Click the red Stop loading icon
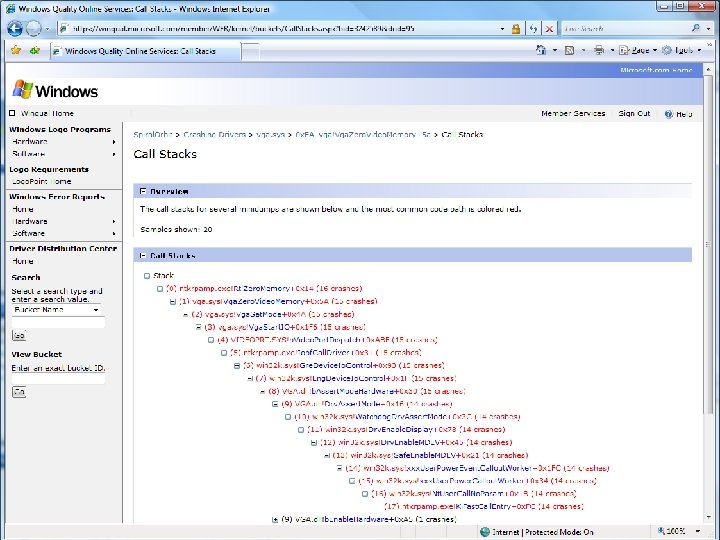 [549, 29]
